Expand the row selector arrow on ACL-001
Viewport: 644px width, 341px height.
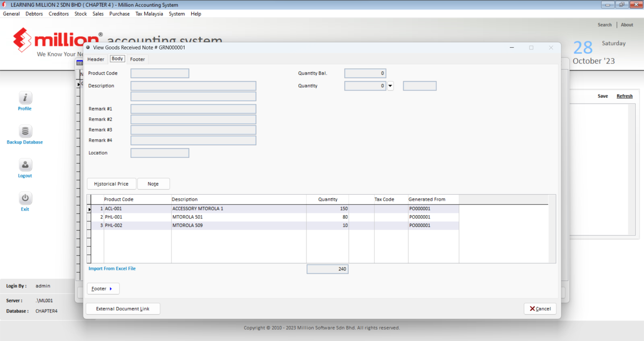pyautogui.click(x=89, y=208)
